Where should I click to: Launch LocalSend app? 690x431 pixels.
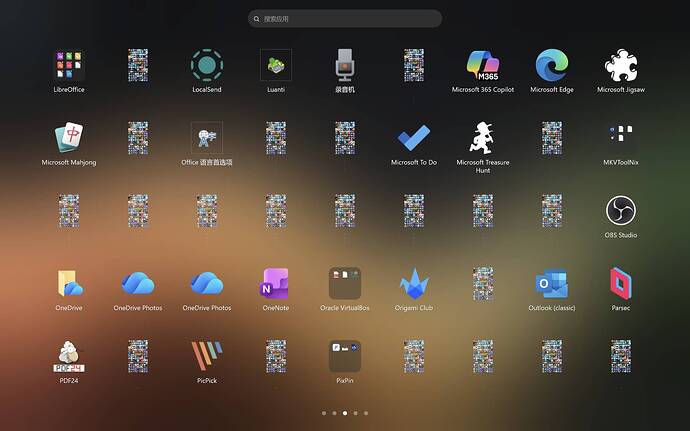click(207, 65)
